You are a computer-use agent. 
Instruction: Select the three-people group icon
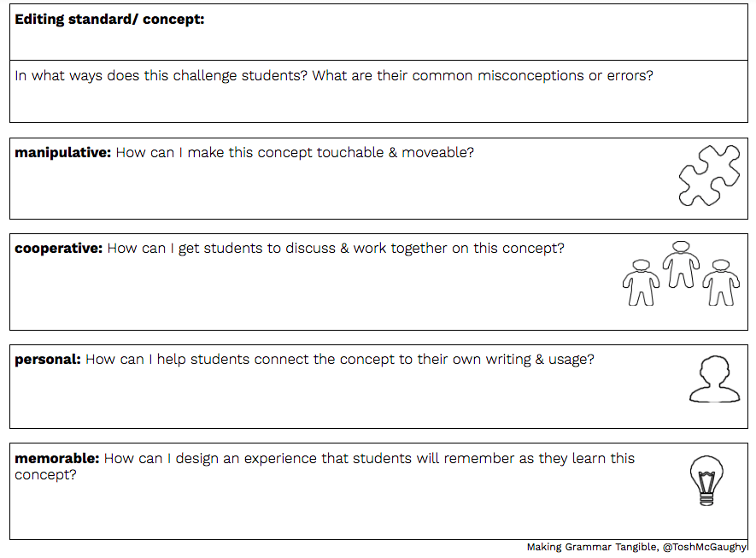680,273
